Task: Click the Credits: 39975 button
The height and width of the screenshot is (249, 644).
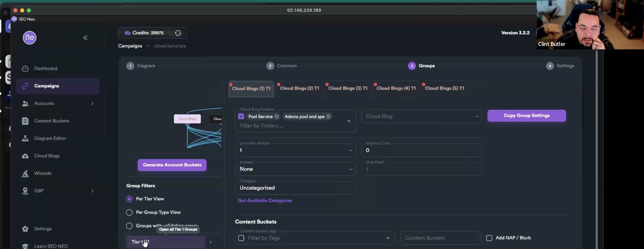Action: coord(144,33)
